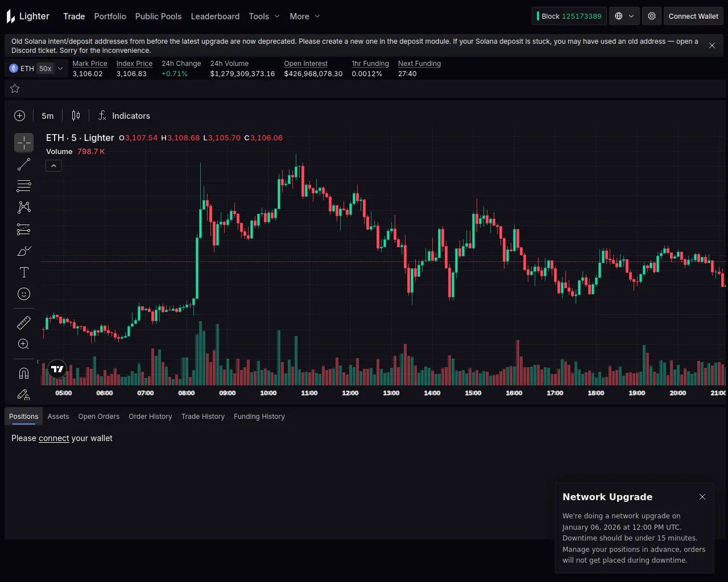Screen dimensions: 728x582
Task: Click the 24h Change value +0.71%
Action: [x=175, y=74]
